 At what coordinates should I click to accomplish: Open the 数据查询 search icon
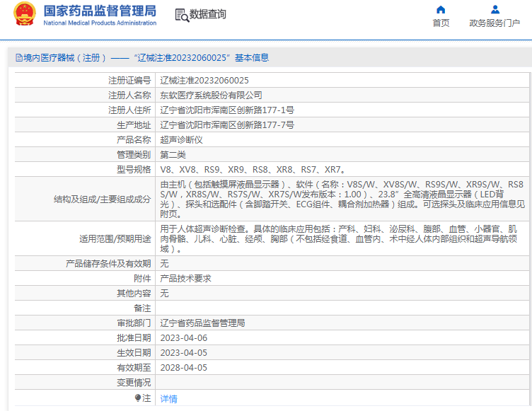(182, 16)
